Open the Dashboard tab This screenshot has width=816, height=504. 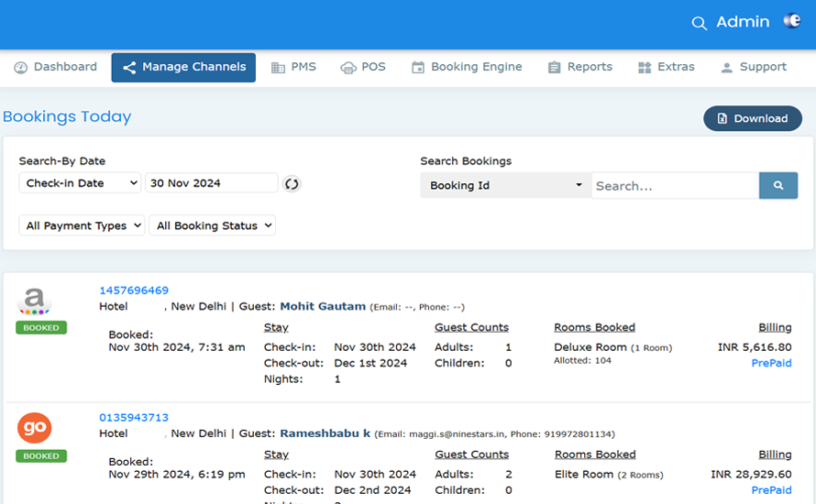click(56, 67)
